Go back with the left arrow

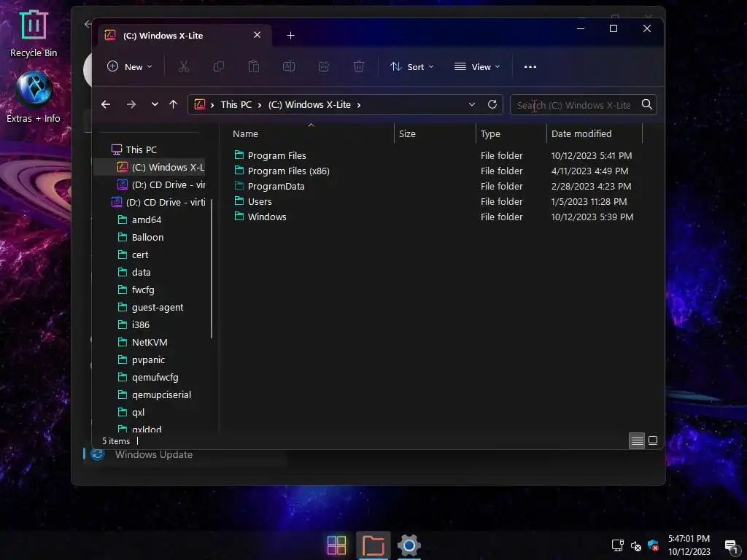click(x=106, y=104)
